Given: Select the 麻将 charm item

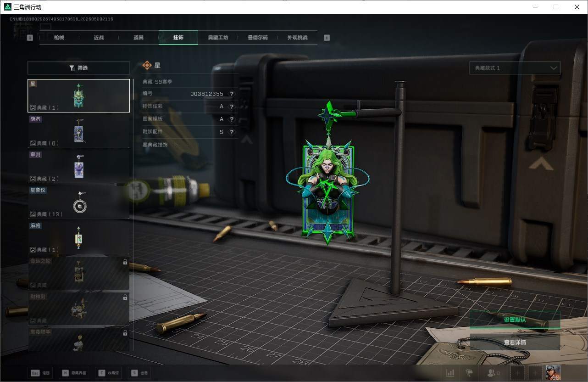Looking at the screenshot, I should [x=78, y=237].
